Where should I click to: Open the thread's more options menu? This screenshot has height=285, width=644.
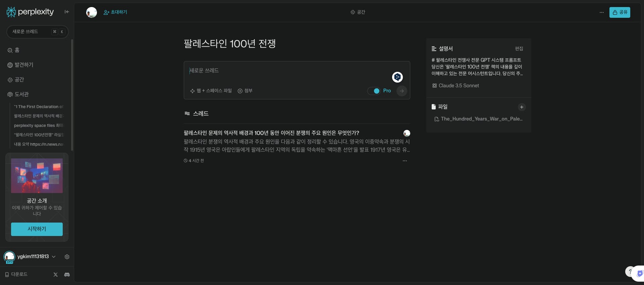[405, 161]
